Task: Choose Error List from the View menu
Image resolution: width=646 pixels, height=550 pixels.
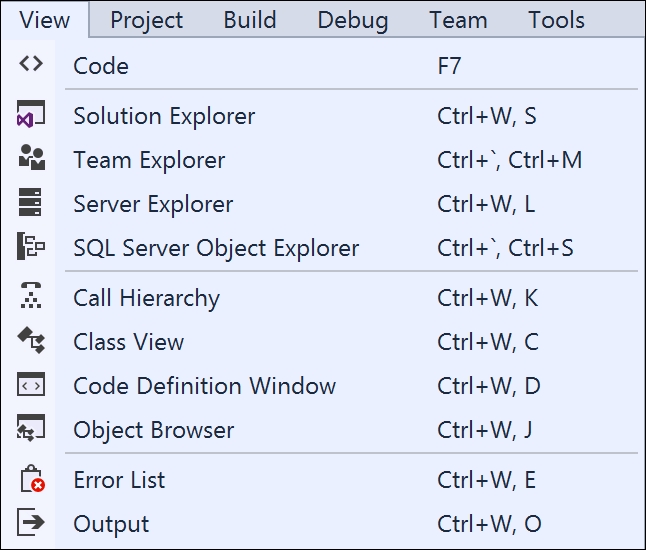Action: click(x=325, y=480)
